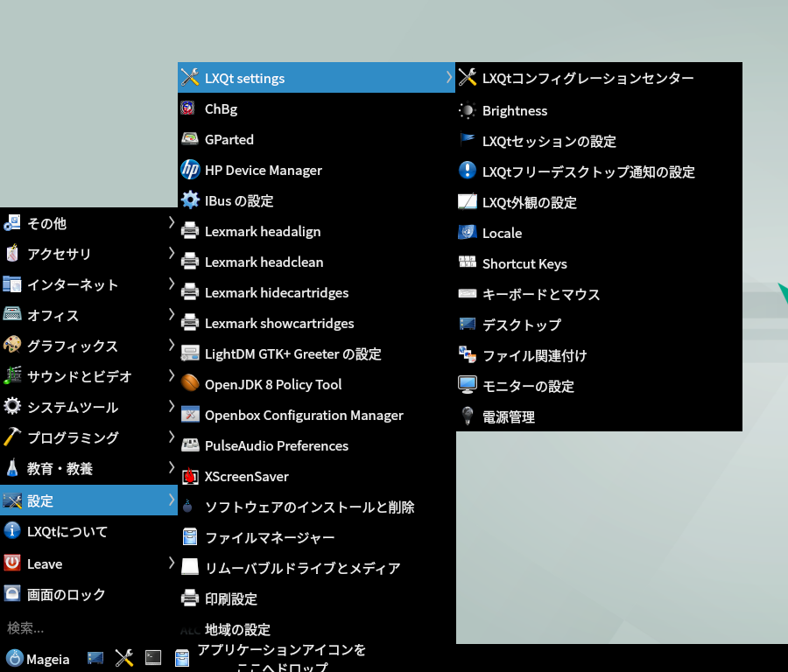Click the HP Device Manager logo icon
This screenshot has width=788, height=672.
(x=190, y=169)
